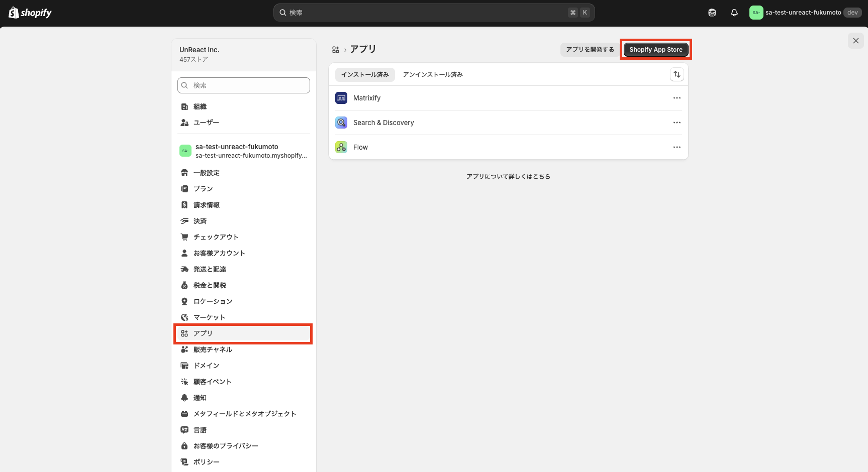The image size is (868, 472).
Task: Open Search & Discovery app row
Action: [x=508, y=123]
